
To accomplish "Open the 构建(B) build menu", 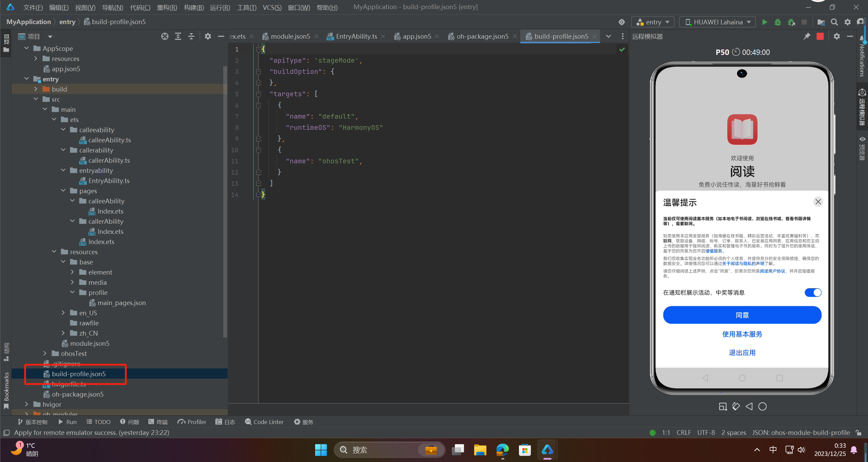I will [x=194, y=7].
